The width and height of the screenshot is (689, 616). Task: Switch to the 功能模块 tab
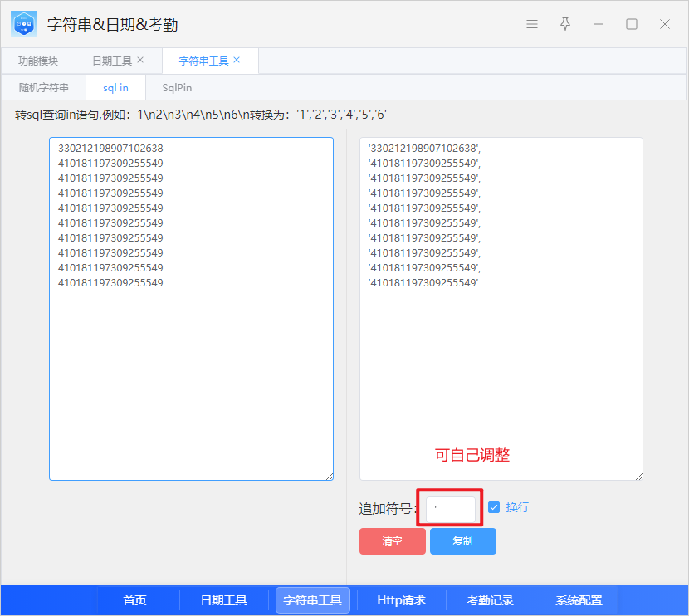pyautogui.click(x=38, y=61)
